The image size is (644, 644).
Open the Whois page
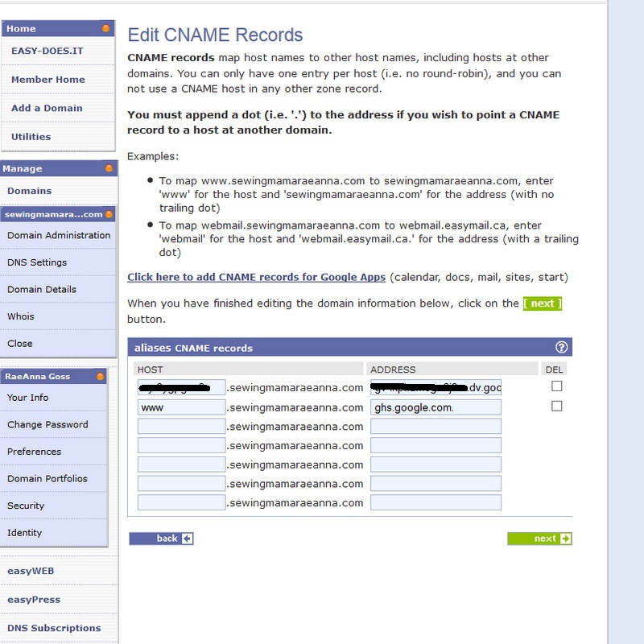pos(21,316)
